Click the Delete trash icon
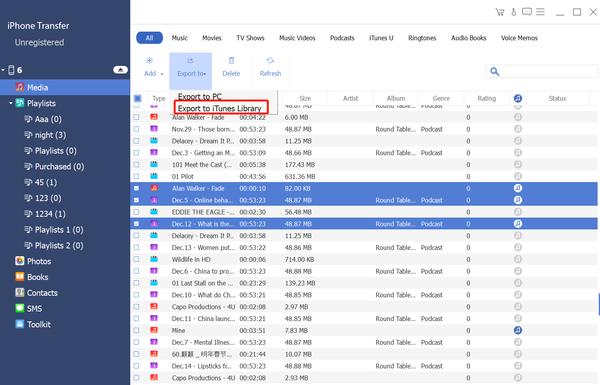Screen dimensions: 600x385 pos(231,60)
